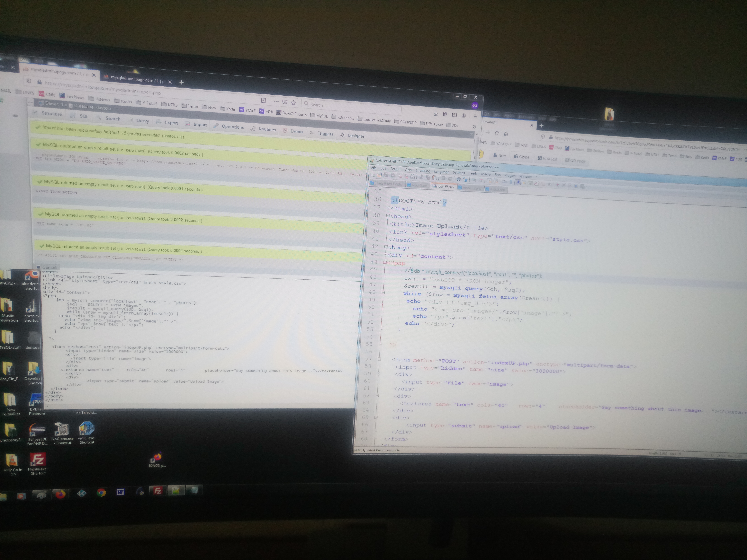Screen dimensions: 747x560
Task: Collapse the form tag fold marker
Action: (379, 359)
